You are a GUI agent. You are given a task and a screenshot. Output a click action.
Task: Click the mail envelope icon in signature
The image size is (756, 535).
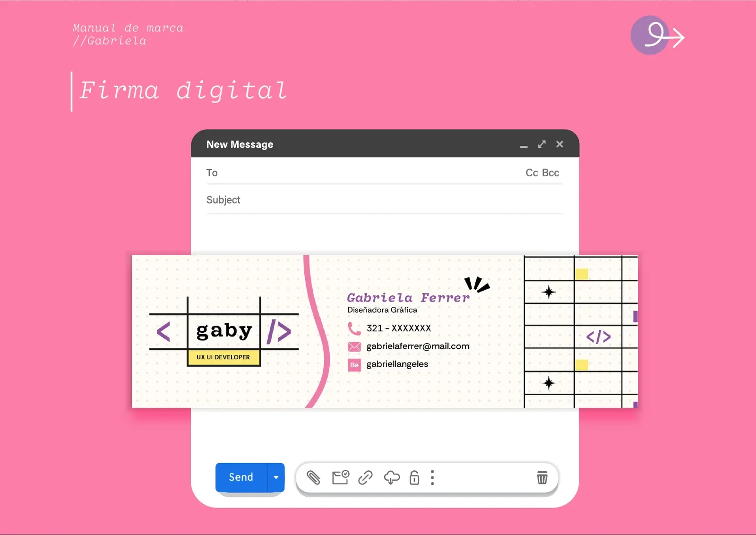coord(354,346)
